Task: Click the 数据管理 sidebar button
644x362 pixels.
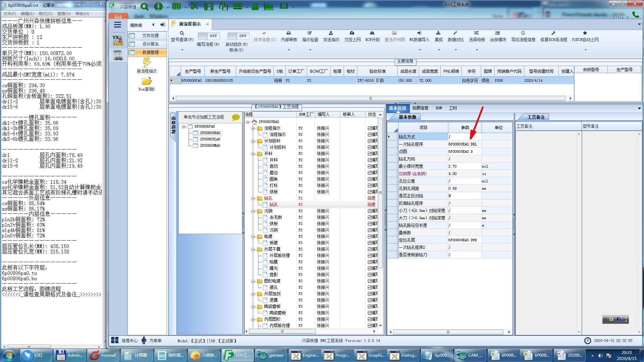Action: 147,52
